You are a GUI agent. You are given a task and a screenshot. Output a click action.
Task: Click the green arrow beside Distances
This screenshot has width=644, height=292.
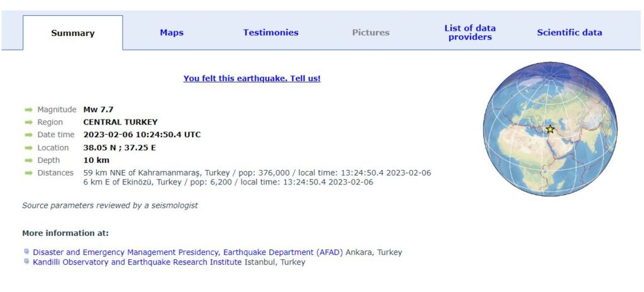click(29, 173)
